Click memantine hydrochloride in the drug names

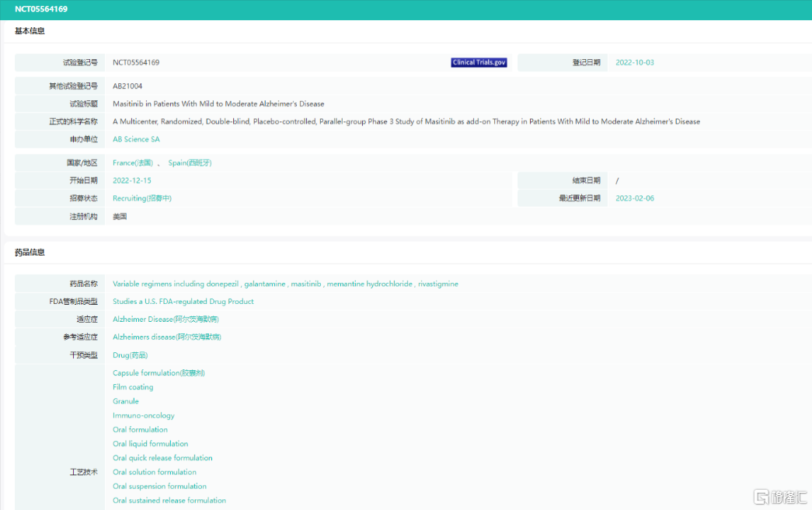pos(370,284)
